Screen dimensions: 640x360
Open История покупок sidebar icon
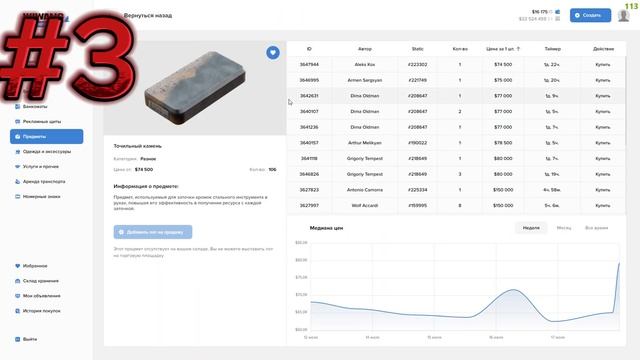[x=18, y=311]
